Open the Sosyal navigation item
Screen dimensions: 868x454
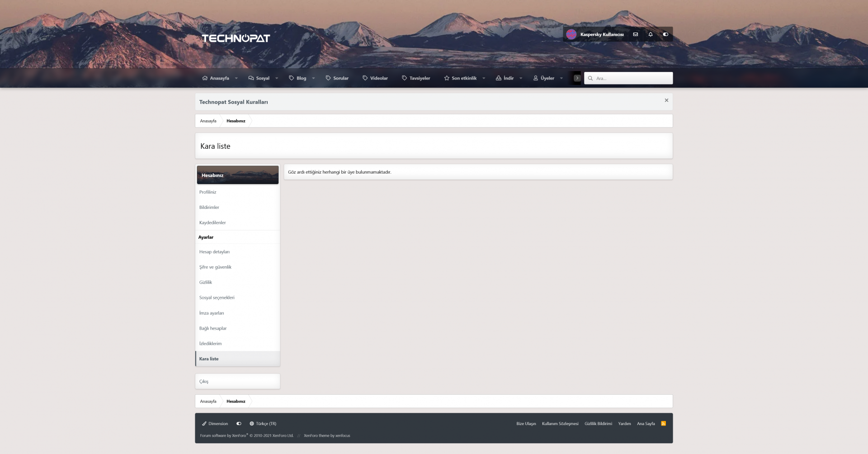[259, 78]
